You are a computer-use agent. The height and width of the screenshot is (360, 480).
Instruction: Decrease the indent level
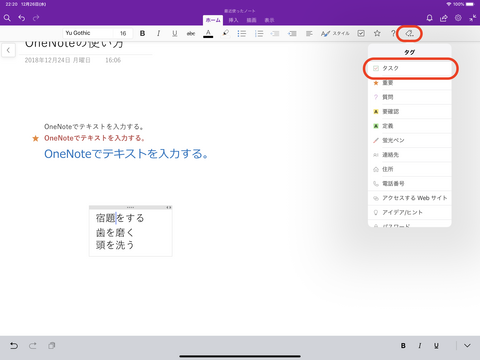[275, 33]
